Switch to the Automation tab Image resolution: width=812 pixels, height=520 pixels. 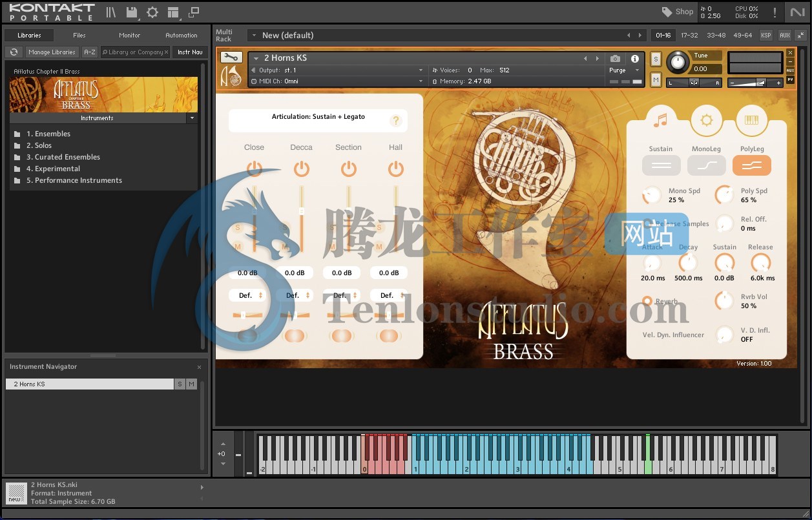[x=182, y=36]
